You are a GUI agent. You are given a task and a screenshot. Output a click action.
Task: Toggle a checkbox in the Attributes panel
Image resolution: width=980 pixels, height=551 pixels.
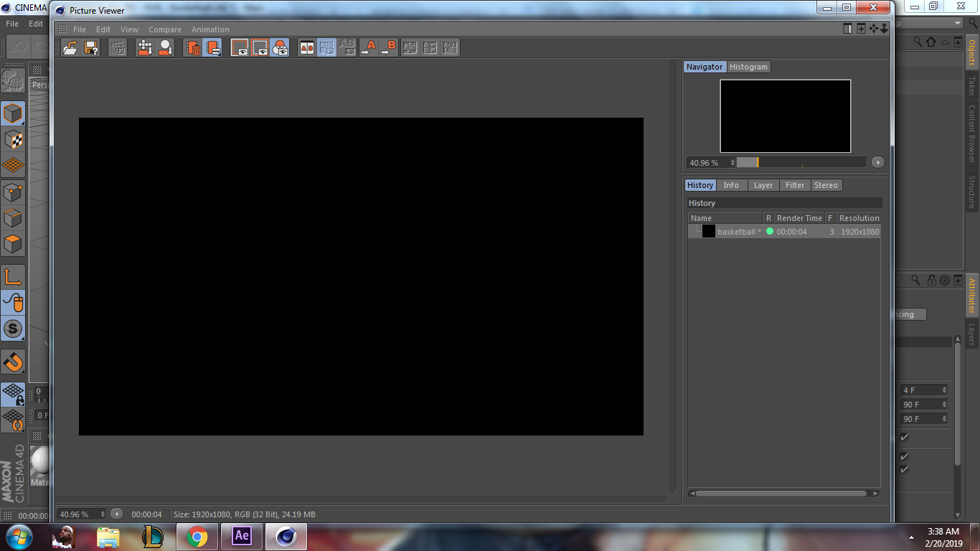903,438
